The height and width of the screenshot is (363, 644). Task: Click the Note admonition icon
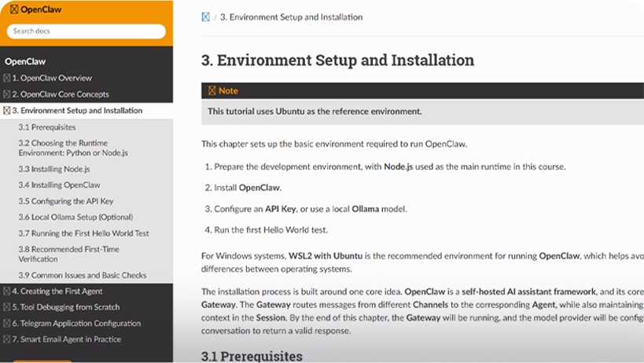(x=212, y=90)
